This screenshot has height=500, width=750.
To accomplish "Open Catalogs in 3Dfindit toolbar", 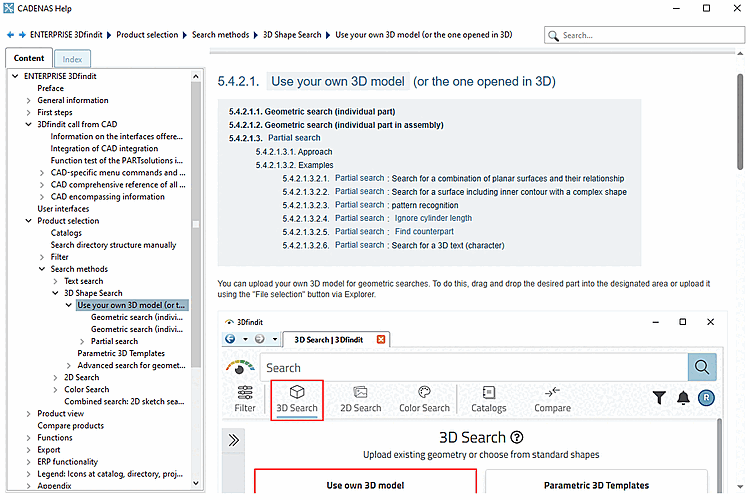I will pyautogui.click(x=488, y=400).
